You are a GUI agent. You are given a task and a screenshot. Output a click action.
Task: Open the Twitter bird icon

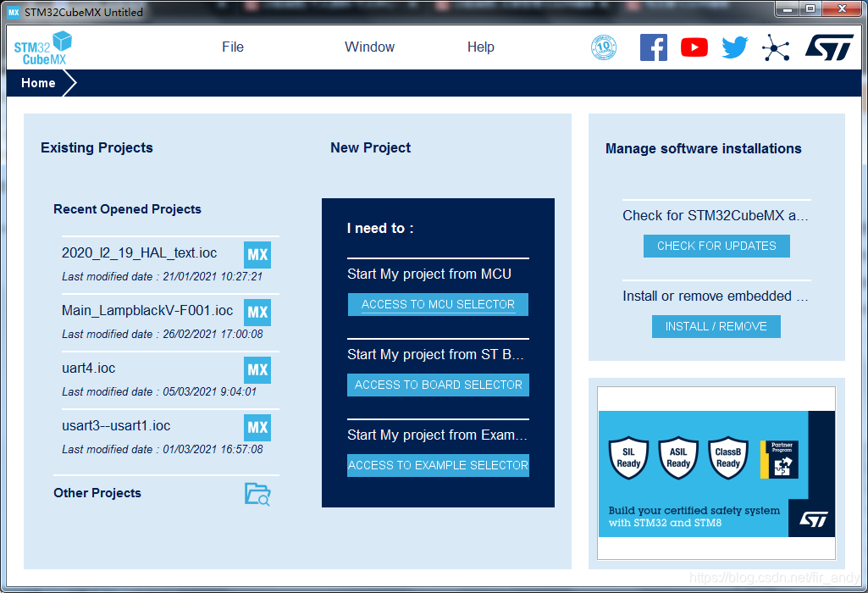[734, 47]
